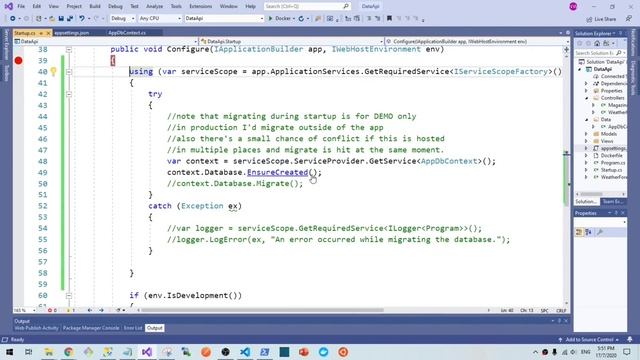Open the File menu
This screenshot has width=640, height=360.
point(21,7)
